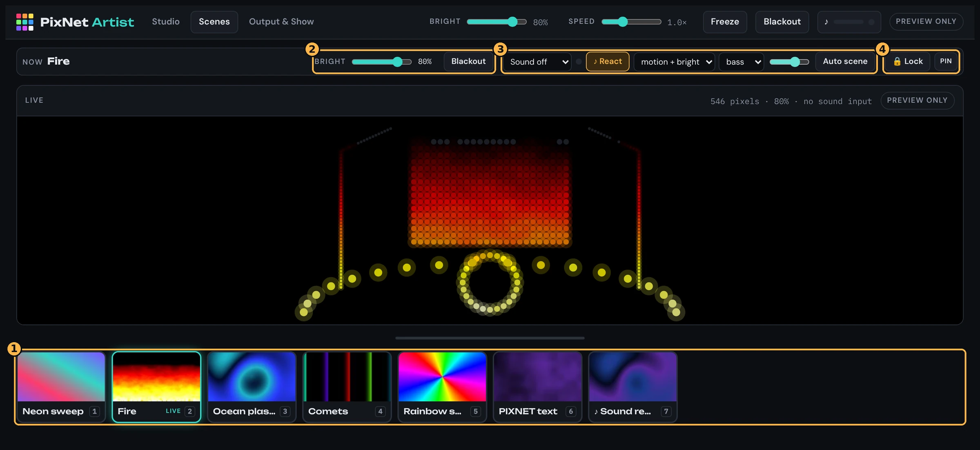980x450 pixels.
Task: Open the Output & Show tab
Action: [x=281, y=22]
